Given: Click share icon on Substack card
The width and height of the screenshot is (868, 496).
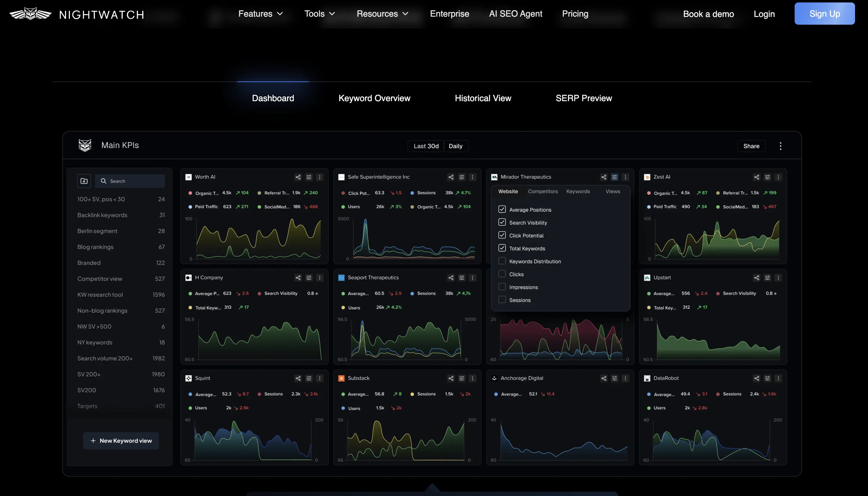Looking at the screenshot, I should 451,378.
